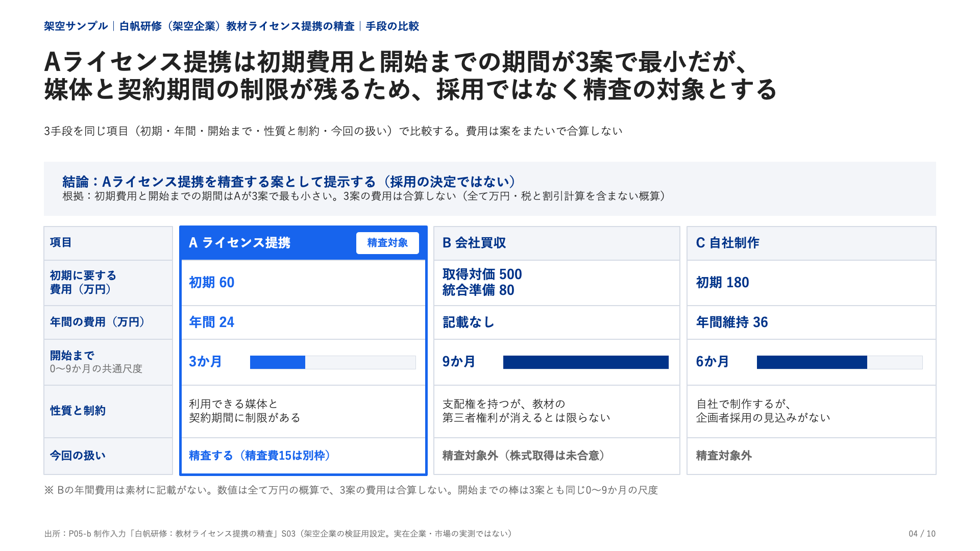Select the C 自社制作 column header
The height and width of the screenshot is (551, 980).
coord(811,243)
